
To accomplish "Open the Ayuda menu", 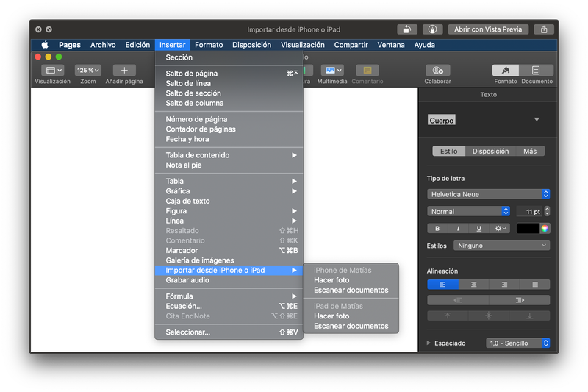I will 425,45.
